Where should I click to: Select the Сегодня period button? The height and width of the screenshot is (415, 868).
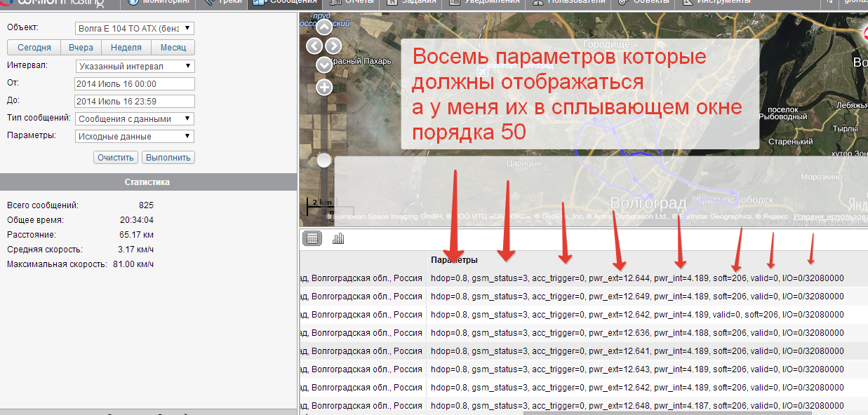pyautogui.click(x=34, y=48)
